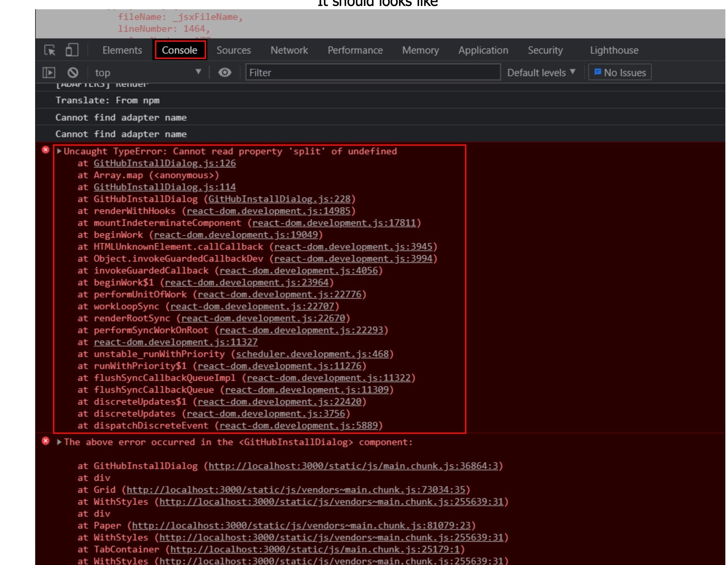Toggle the device toolbar icon
The image size is (728, 565).
pos(72,50)
